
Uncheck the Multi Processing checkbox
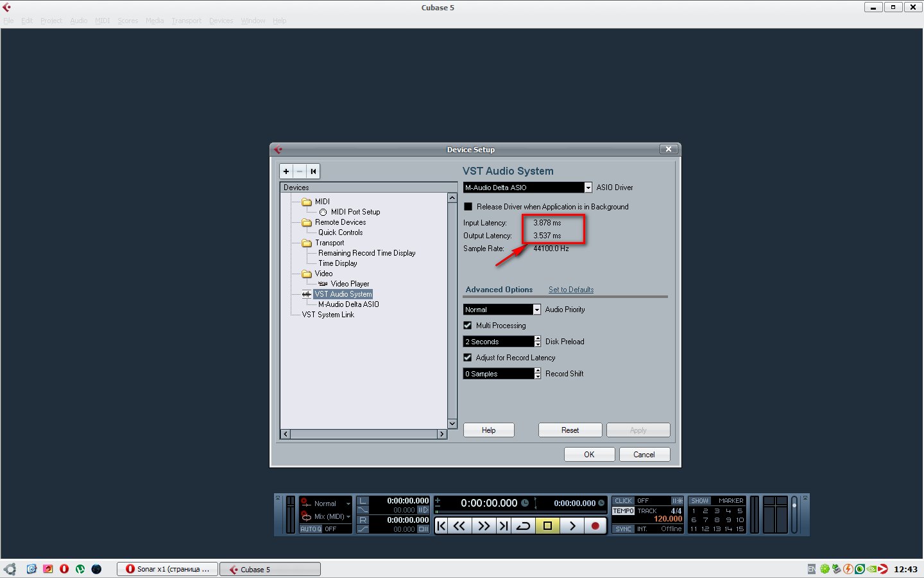tap(468, 326)
